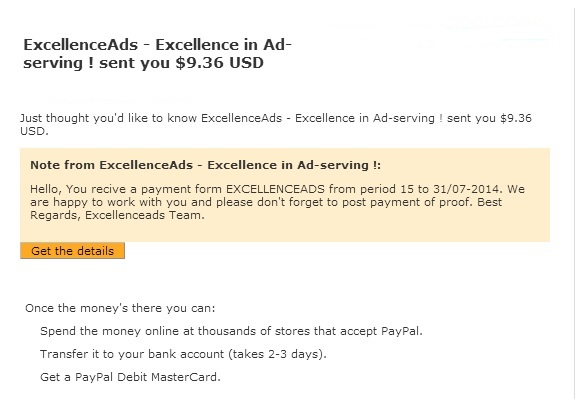Click 'happy to work with you' phrase
This screenshot has width=575, height=399.
pos(121,202)
